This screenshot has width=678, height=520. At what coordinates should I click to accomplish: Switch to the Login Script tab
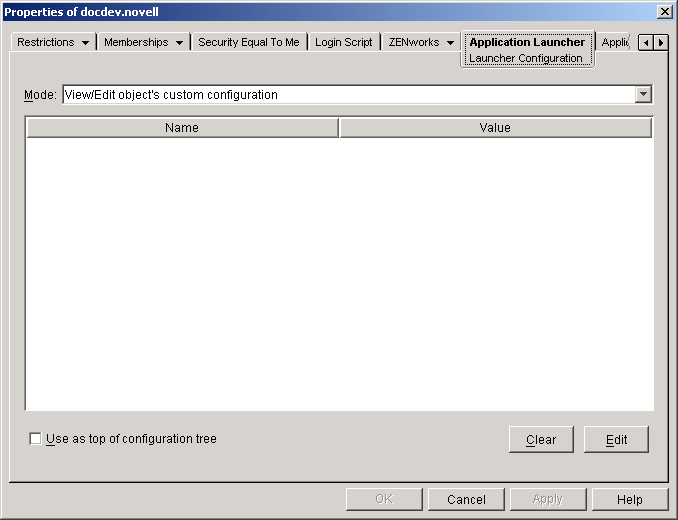point(344,42)
